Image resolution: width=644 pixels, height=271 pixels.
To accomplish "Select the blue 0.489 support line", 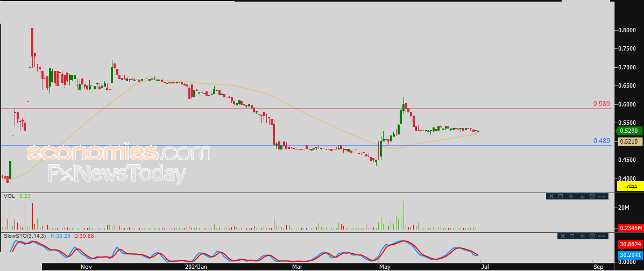I will [306, 145].
